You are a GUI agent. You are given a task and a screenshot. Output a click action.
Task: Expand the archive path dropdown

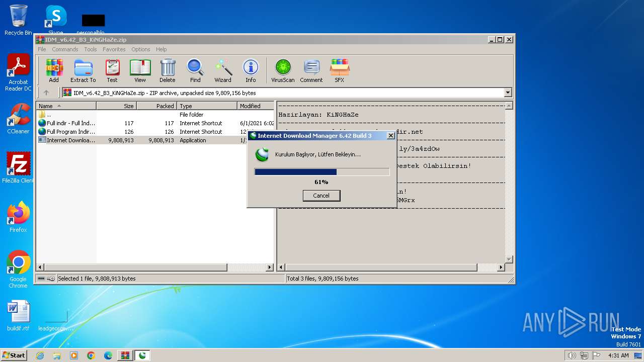pos(508,93)
